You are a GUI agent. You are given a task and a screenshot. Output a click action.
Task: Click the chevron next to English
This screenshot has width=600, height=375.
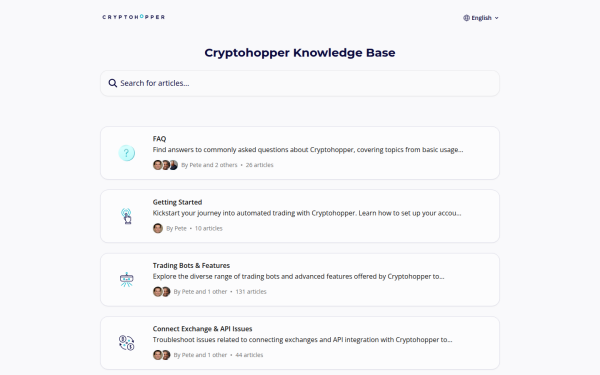click(497, 18)
